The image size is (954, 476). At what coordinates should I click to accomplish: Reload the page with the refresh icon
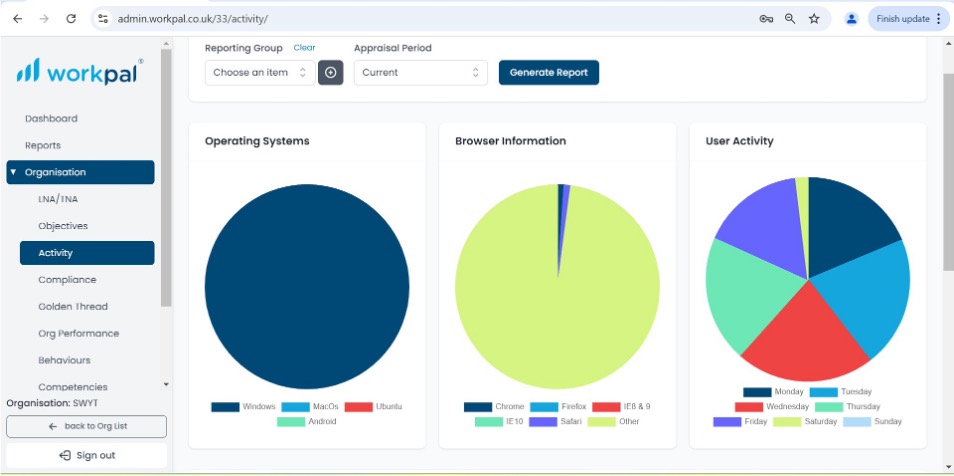pyautogui.click(x=71, y=19)
